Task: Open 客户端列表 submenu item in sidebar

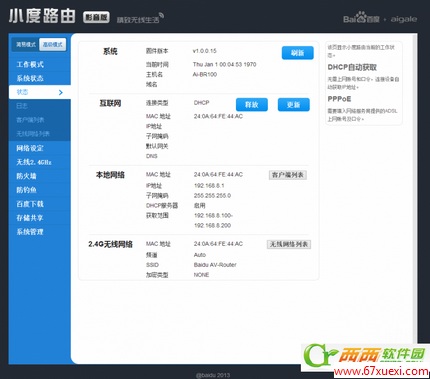Action: [x=30, y=120]
